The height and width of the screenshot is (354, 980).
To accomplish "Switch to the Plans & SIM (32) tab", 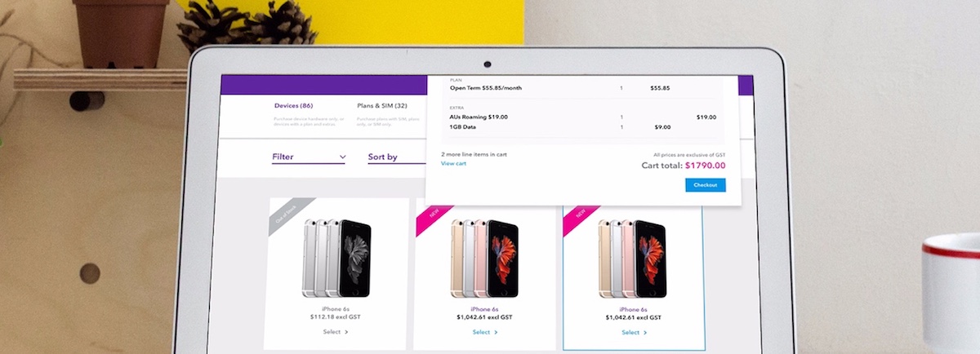I will tap(381, 106).
